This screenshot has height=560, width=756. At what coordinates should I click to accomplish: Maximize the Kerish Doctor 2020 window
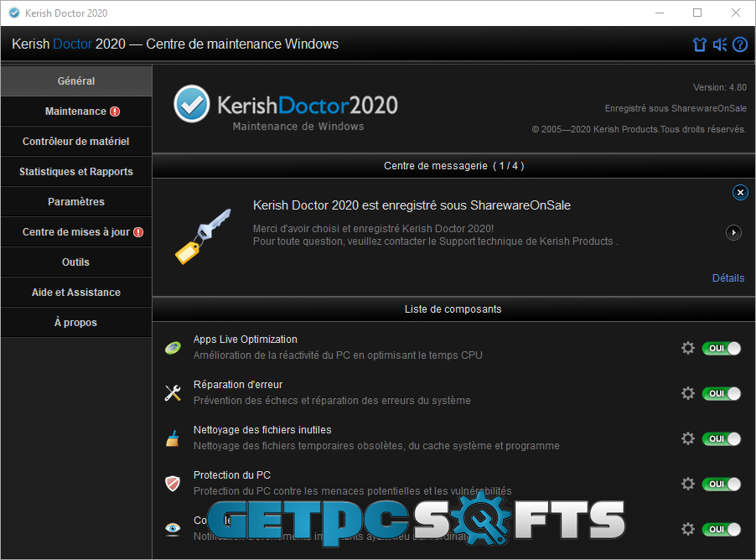[x=697, y=13]
